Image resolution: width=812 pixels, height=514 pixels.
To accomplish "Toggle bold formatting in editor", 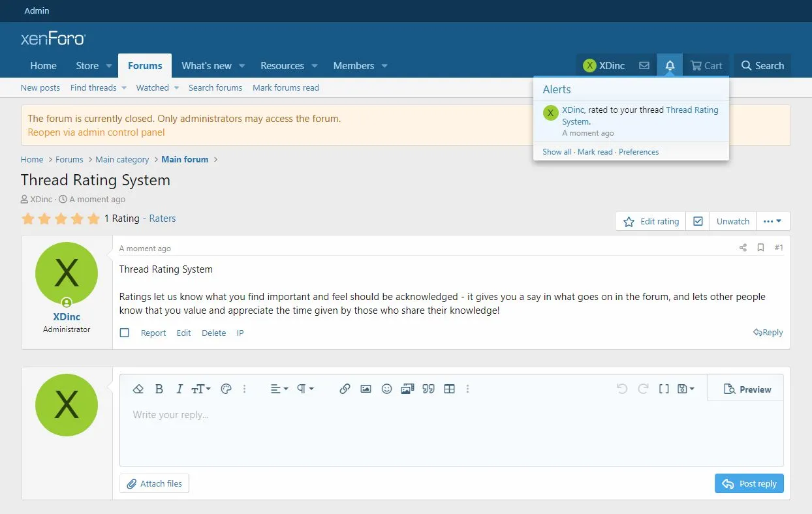I will point(159,389).
